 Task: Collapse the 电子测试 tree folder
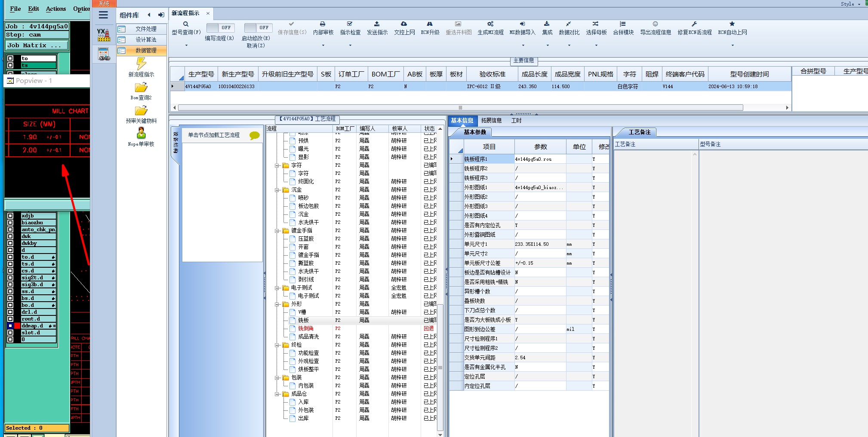[x=277, y=288]
